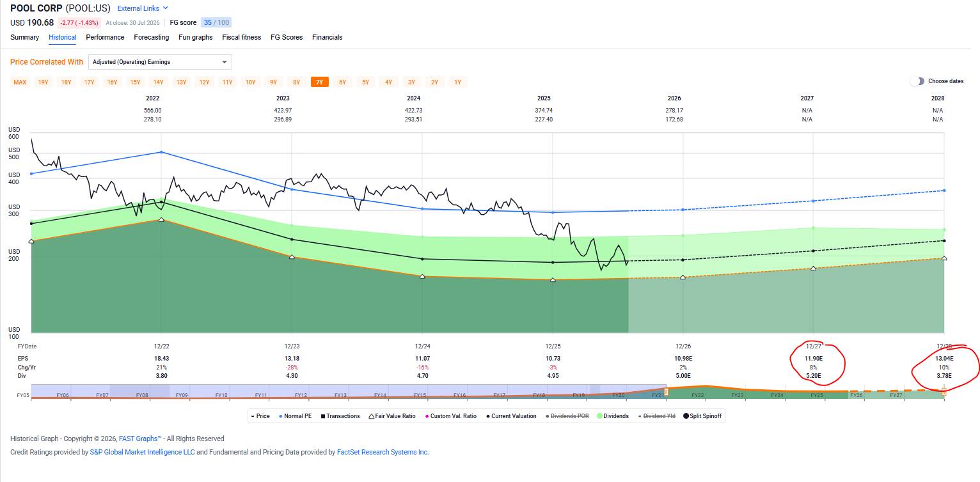Open the Price Correlated With dropdown
This screenshot has height=482, width=980.
pos(160,62)
